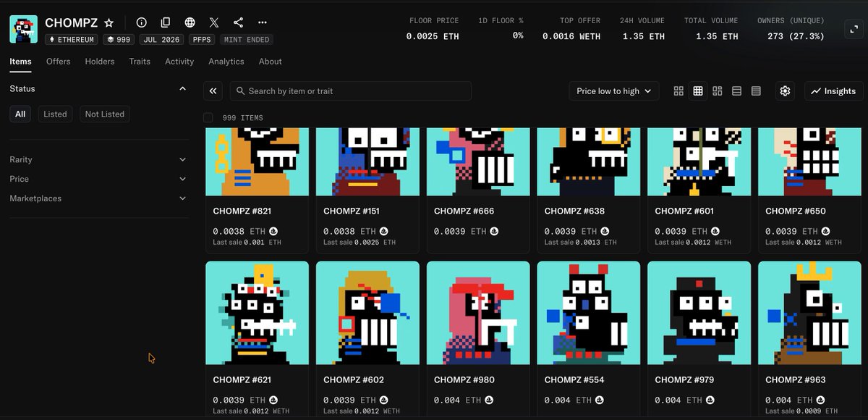Screen dimensions: 868x420
Task: Click the 999 items supply badge
Action: click(119, 40)
